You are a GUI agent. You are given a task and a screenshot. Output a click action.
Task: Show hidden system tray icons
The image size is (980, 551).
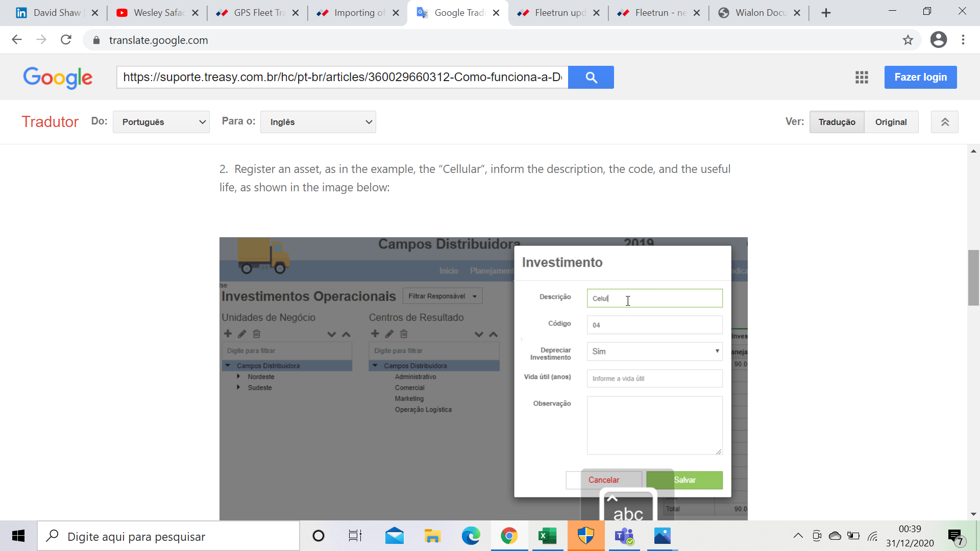click(798, 536)
